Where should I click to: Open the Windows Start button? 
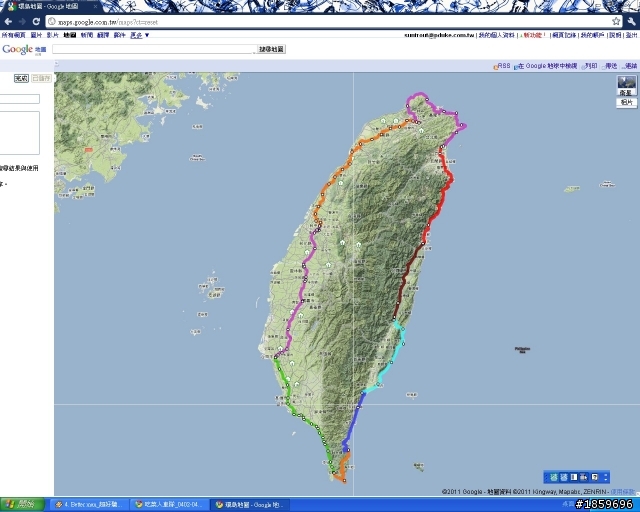click(x=22, y=505)
